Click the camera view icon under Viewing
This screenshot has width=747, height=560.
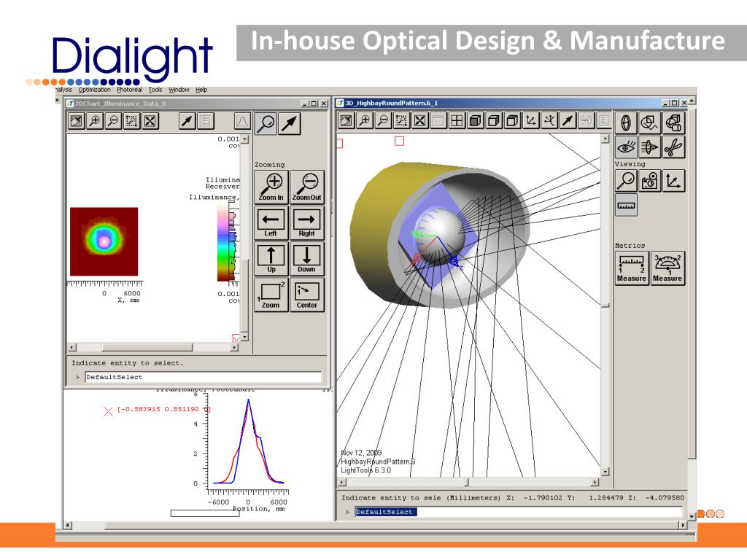[649, 181]
